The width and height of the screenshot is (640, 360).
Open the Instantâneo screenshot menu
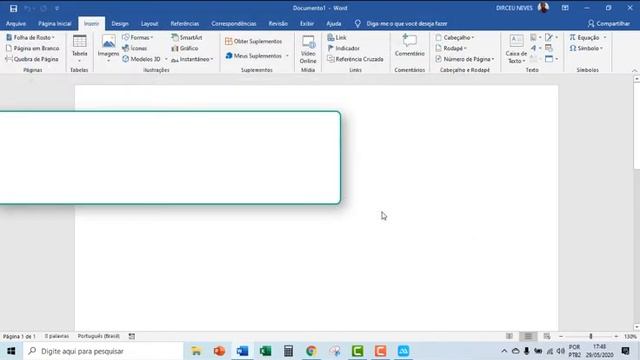(x=192, y=59)
